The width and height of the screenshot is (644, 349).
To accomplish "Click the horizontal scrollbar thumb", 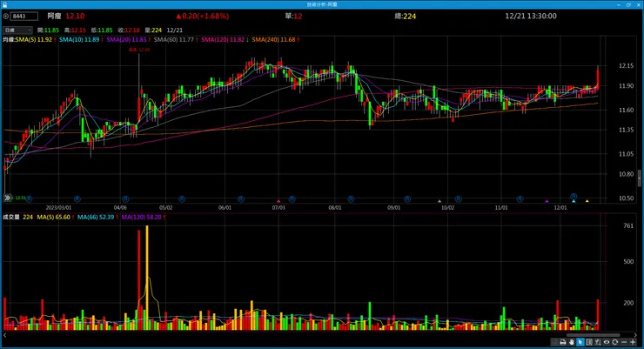I will [x=593, y=335].
